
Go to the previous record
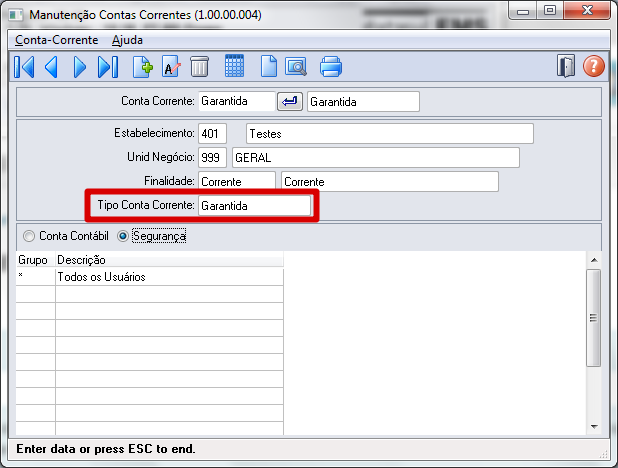click(52, 67)
